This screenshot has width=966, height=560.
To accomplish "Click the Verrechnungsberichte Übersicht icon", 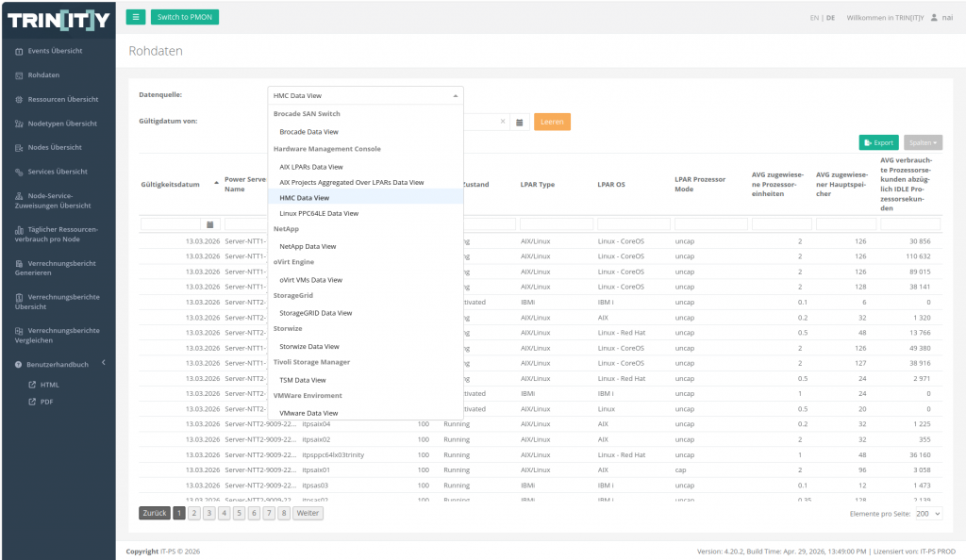I will click(19, 297).
